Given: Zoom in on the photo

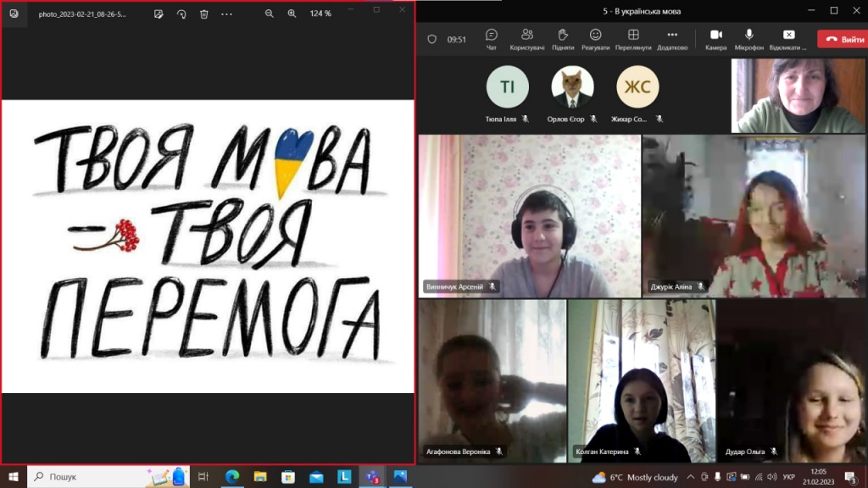Looking at the screenshot, I should coord(292,14).
